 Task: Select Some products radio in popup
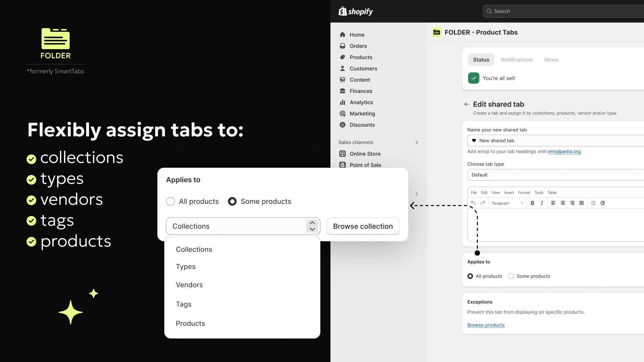coord(232,202)
